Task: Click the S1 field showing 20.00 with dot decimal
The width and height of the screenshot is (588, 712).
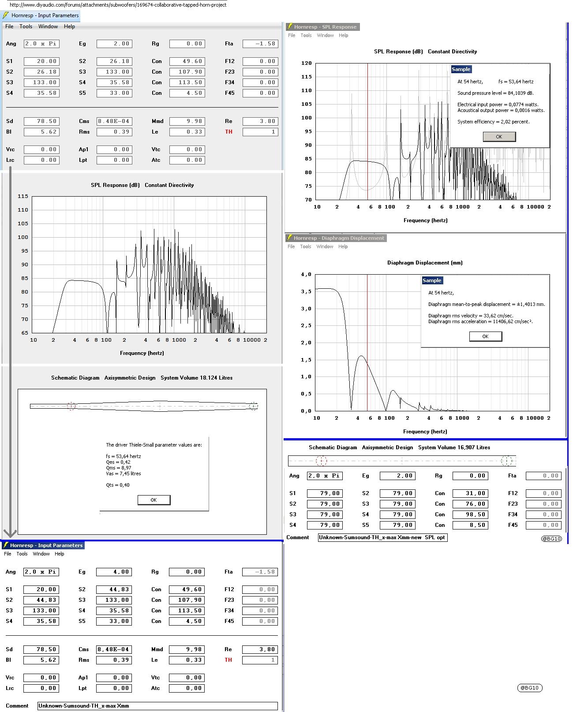Action: [41, 61]
